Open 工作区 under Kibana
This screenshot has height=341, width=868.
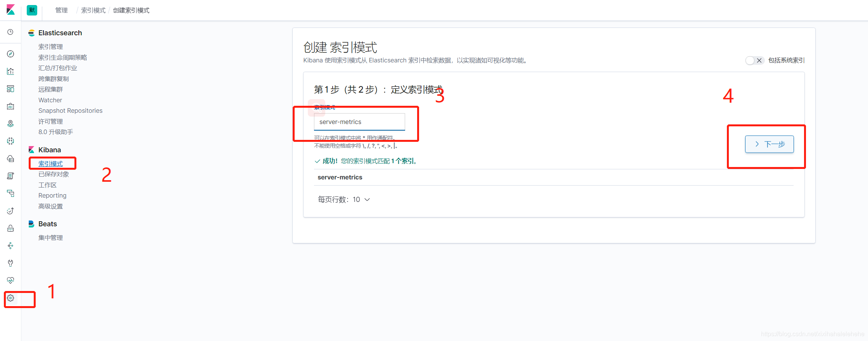pyautogui.click(x=47, y=185)
